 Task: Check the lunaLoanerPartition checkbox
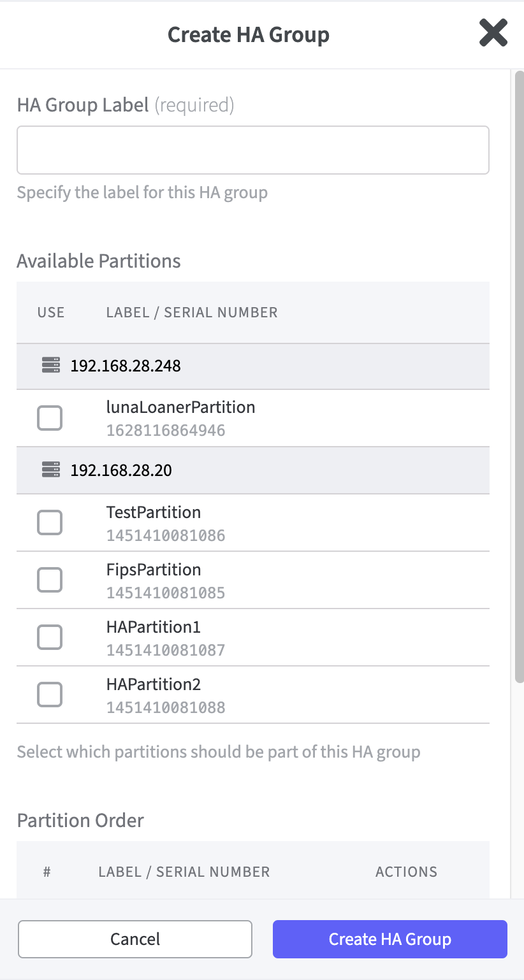[50, 417]
